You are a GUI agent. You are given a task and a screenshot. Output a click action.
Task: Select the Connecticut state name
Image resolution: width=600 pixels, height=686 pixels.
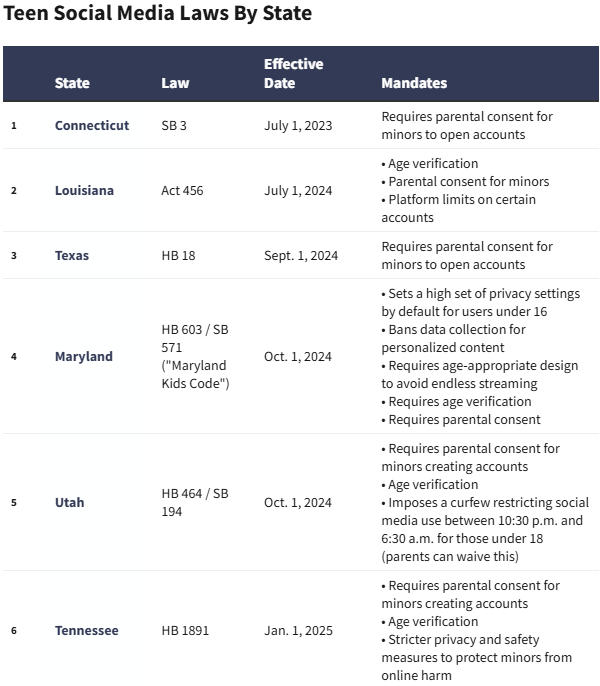tap(92, 126)
